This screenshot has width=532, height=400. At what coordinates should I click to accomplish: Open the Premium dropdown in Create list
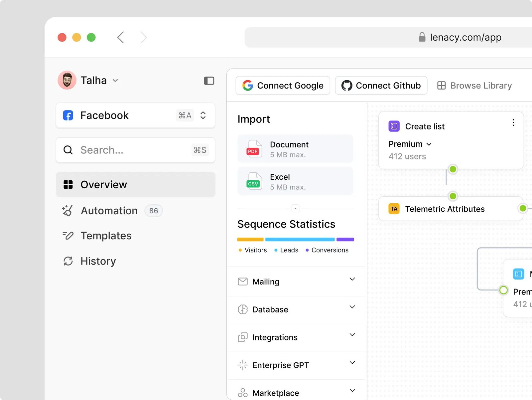(410, 144)
